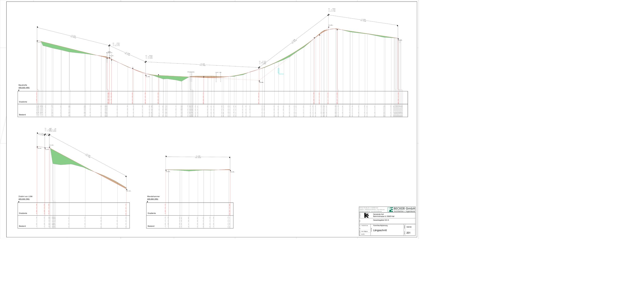Viewport: 644px width, 294px height.
Task: Click the Längsschnitt title text
Action: point(380,230)
